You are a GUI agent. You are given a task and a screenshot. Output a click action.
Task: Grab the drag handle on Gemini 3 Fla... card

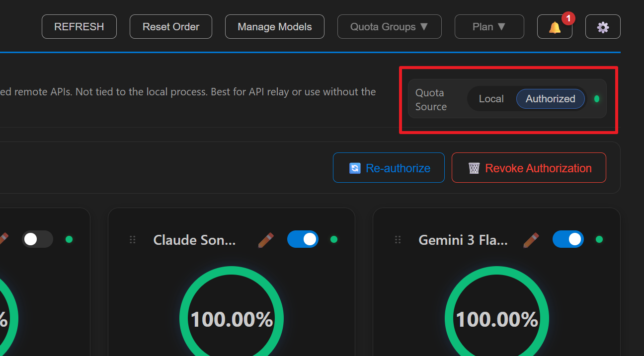pos(398,240)
